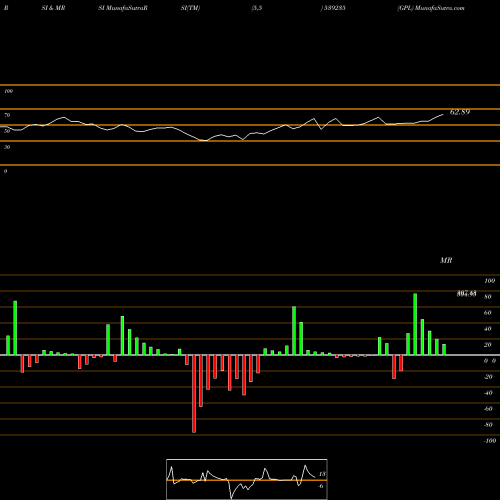Select the 'SI & MR' header text

click(53, 8)
